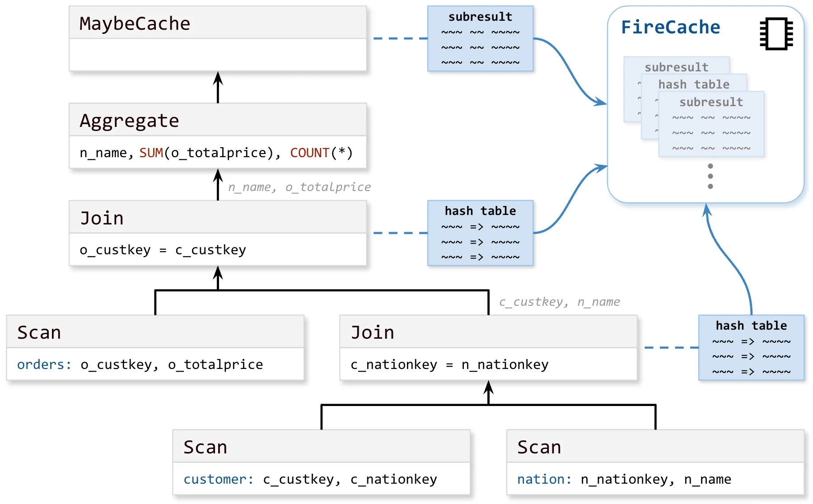Click the hash table box beside the upper Join
The height and width of the screenshot is (504, 813).
pyautogui.click(x=481, y=233)
